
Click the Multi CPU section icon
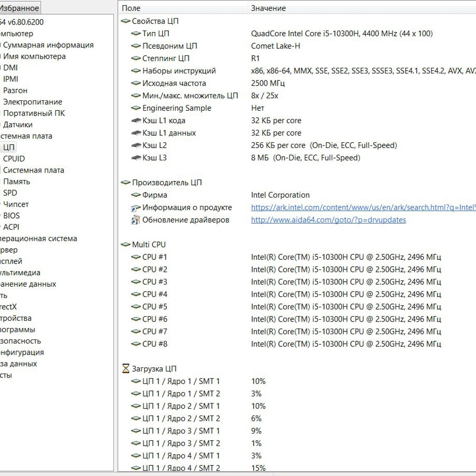click(126, 245)
